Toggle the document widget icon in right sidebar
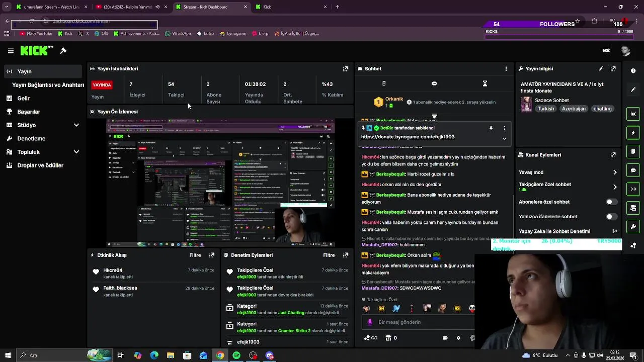The width and height of the screenshot is (644, 362). coord(633,151)
